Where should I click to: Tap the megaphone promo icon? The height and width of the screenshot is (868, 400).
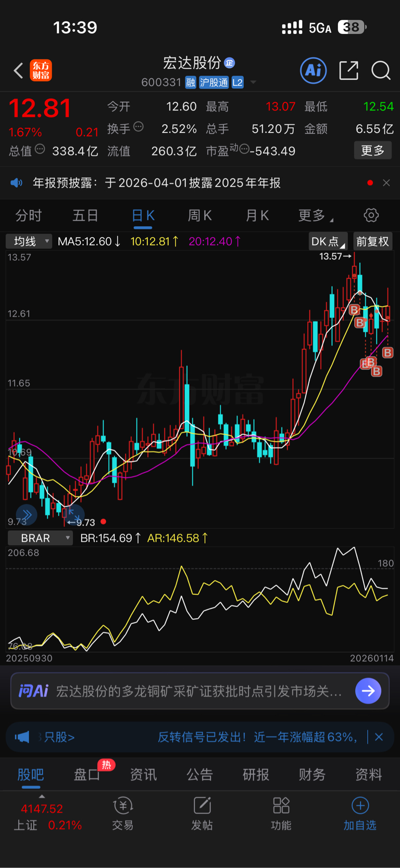tap(22, 737)
